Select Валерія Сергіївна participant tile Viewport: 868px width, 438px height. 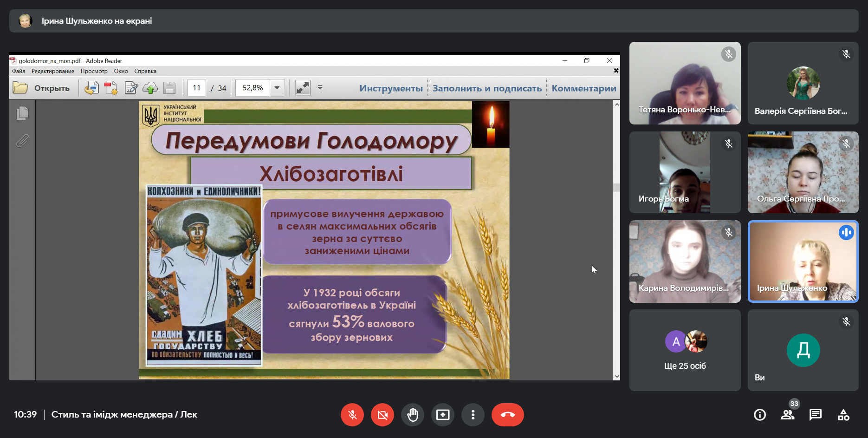point(803,83)
